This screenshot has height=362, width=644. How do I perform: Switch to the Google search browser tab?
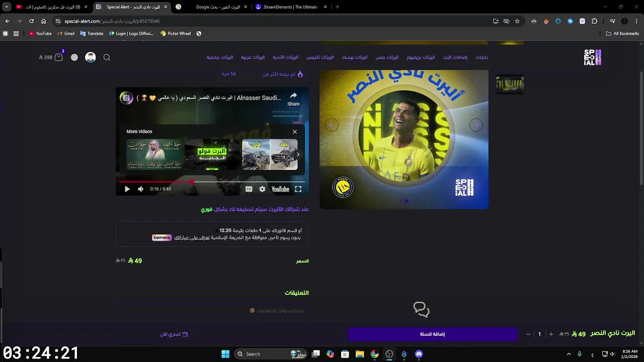(x=211, y=7)
